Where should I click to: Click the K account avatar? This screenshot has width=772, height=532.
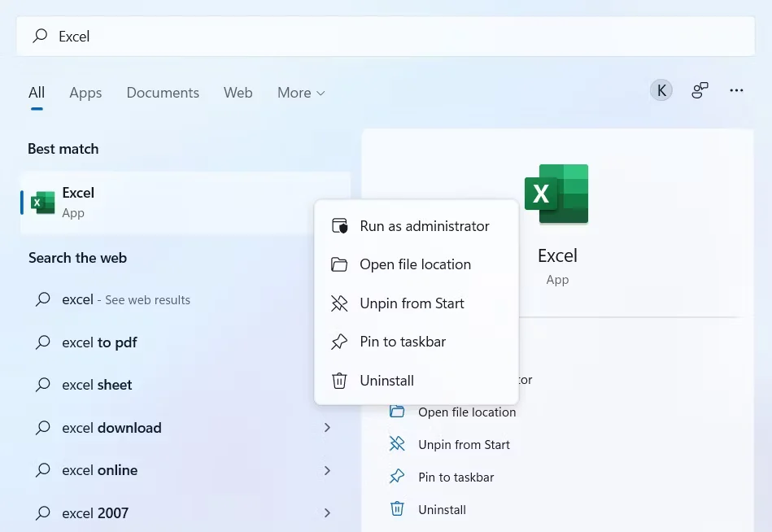coord(661,90)
